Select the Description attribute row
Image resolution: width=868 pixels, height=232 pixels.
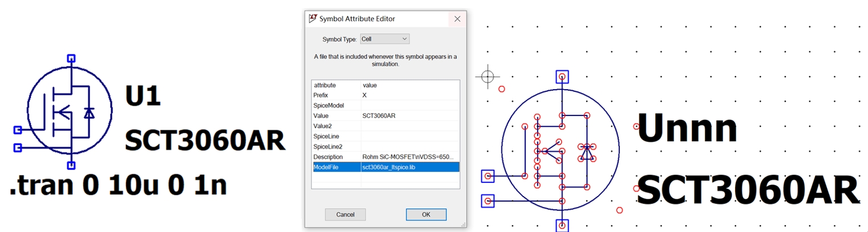(385, 157)
